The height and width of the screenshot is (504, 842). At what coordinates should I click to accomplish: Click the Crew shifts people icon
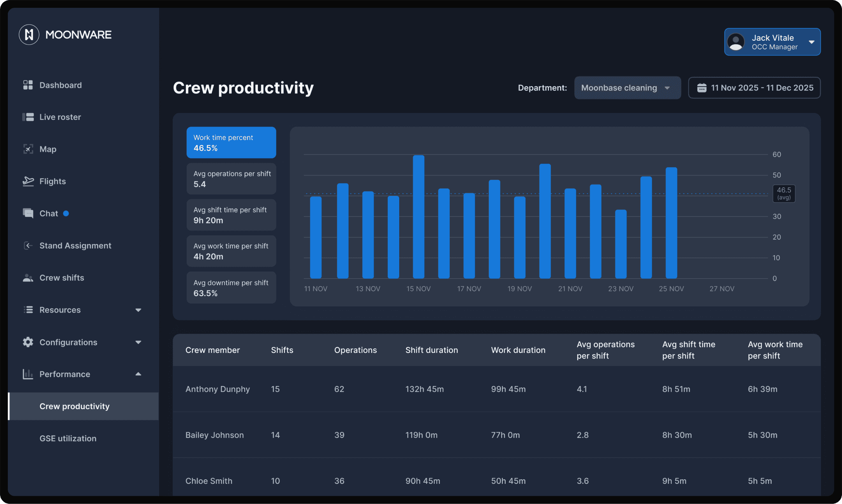(x=28, y=278)
